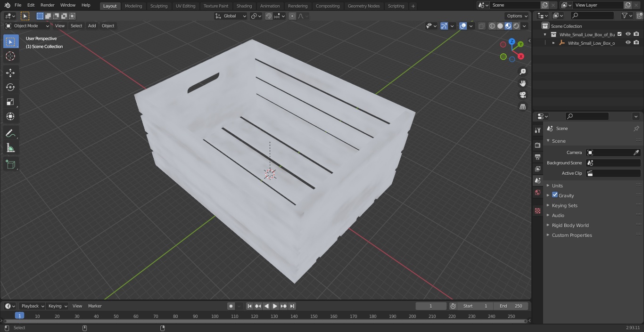This screenshot has width=644, height=332.
Task: Open the Playback popover in the timeline
Action: click(32, 306)
